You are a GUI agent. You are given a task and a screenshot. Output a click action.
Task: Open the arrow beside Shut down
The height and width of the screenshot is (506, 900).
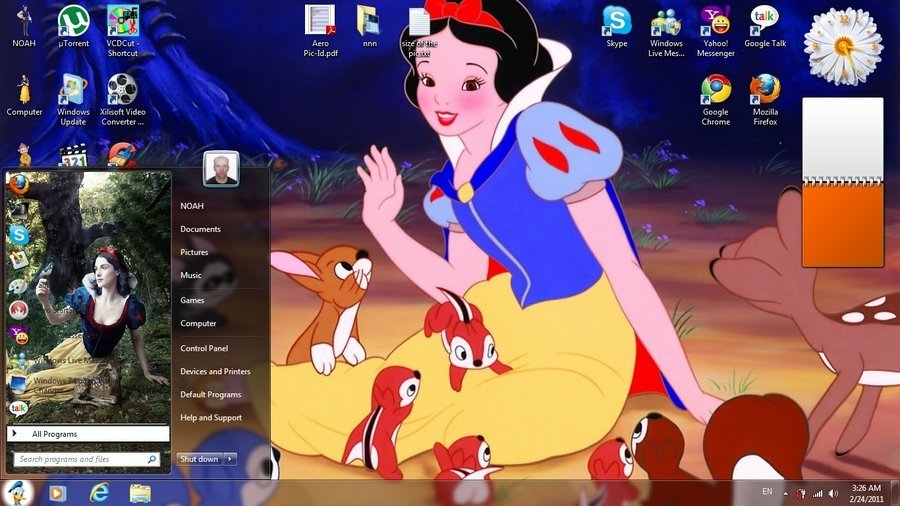(231, 459)
